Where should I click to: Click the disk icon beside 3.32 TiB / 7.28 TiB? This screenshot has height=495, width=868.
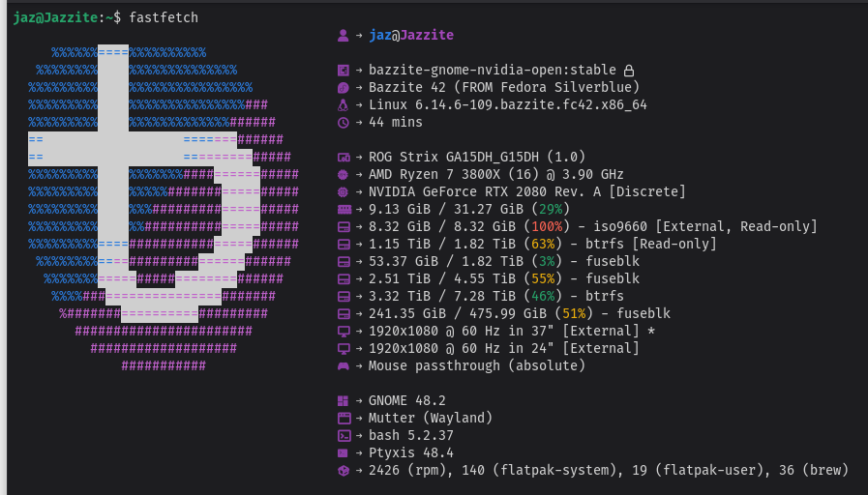pyautogui.click(x=344, y=297)
